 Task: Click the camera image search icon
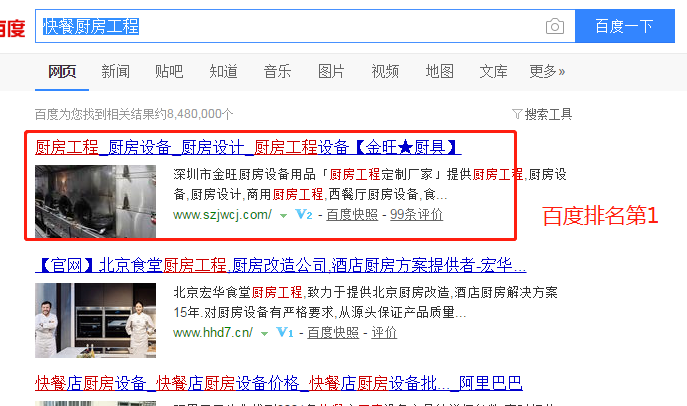coord(554,27)
